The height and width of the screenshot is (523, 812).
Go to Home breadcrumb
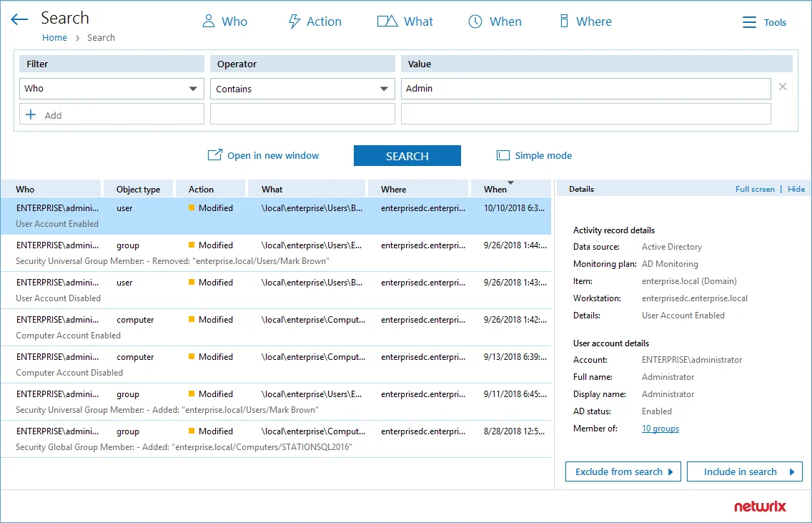54,37
